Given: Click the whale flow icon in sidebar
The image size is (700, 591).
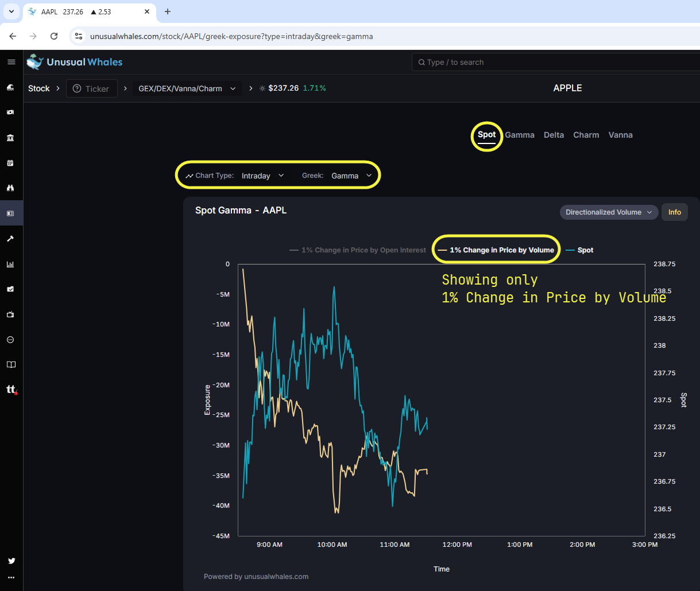Looking at the screenshot, I should pos(10,87).
